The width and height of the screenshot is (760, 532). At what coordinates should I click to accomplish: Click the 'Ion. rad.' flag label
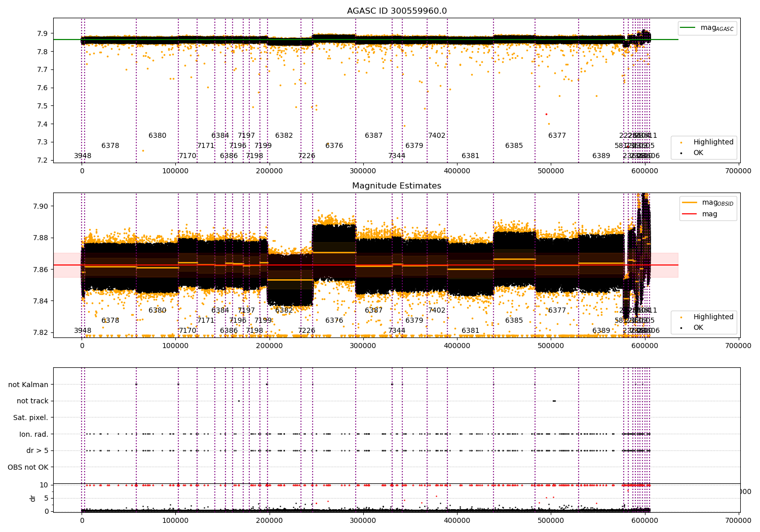(x=34, y=434)
